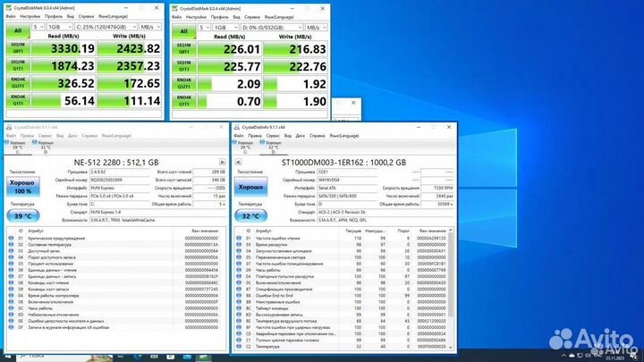
Task: Open MB/s unit dropdown in D: CrystalDiskMark
Action: tap(317, 28)
